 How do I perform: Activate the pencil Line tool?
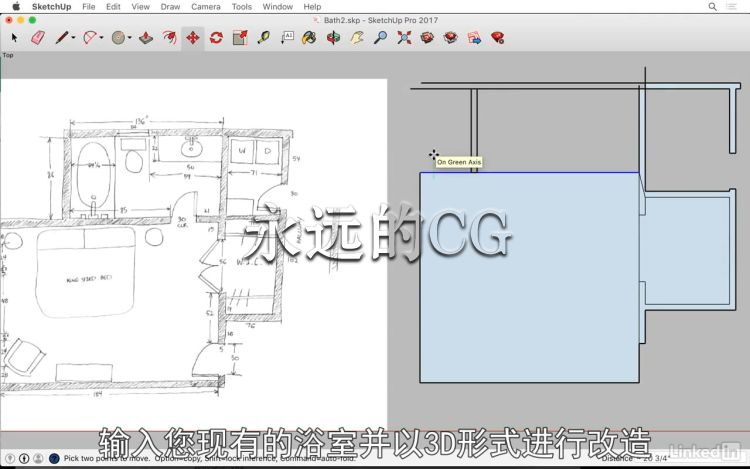coord(61,37)
